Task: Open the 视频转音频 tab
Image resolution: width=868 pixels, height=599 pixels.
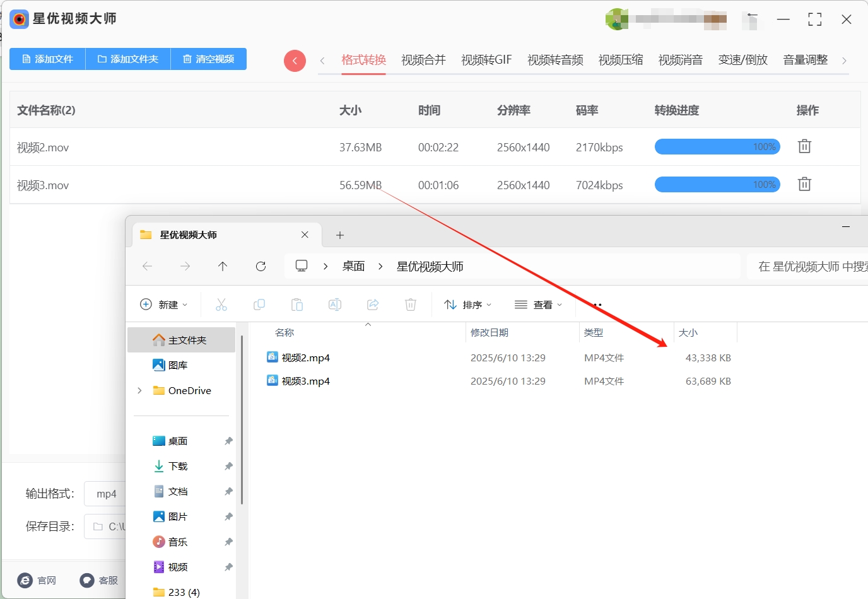Action: 555,60
